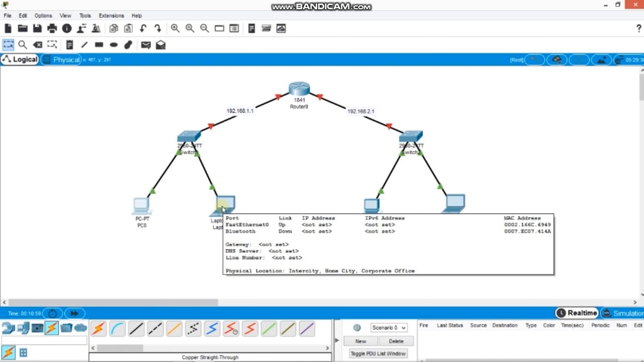Select the Draw Line tool
Image resolution: width=644 pixels, height=362 pixels.
point(84,45)
